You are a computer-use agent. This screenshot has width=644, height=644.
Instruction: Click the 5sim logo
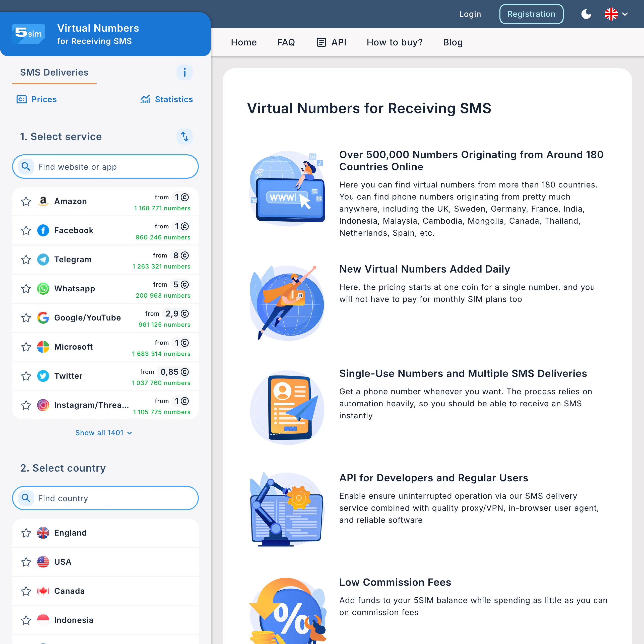29,34
